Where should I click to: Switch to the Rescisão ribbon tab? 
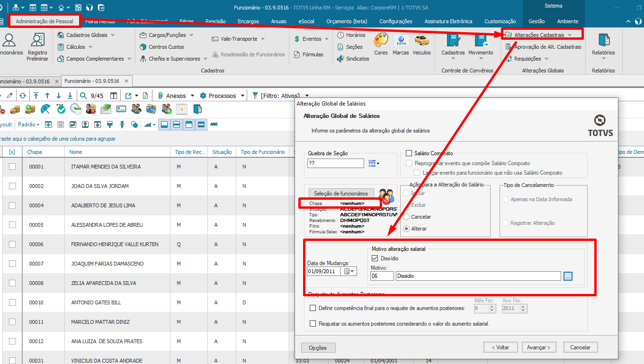[215, 21]
